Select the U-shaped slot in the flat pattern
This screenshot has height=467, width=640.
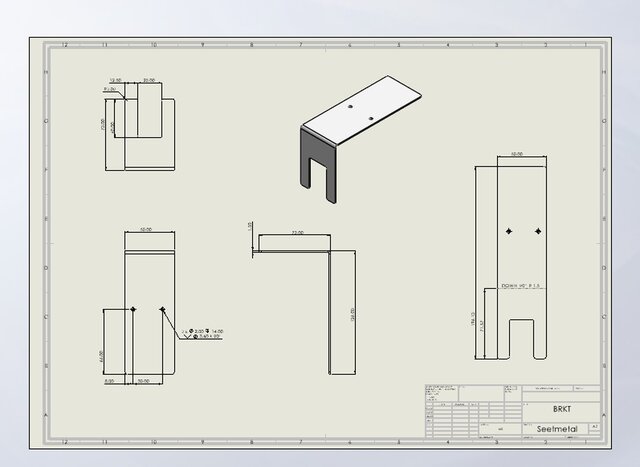[521, 339]
